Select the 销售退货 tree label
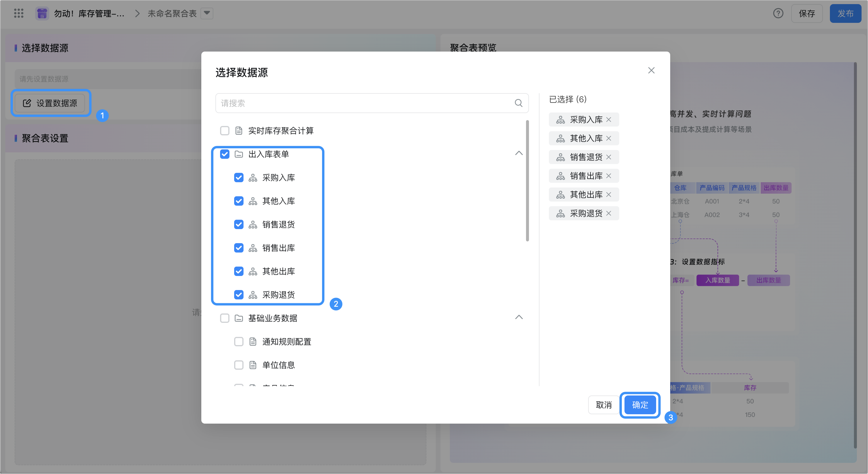 [x=278, y=225]
